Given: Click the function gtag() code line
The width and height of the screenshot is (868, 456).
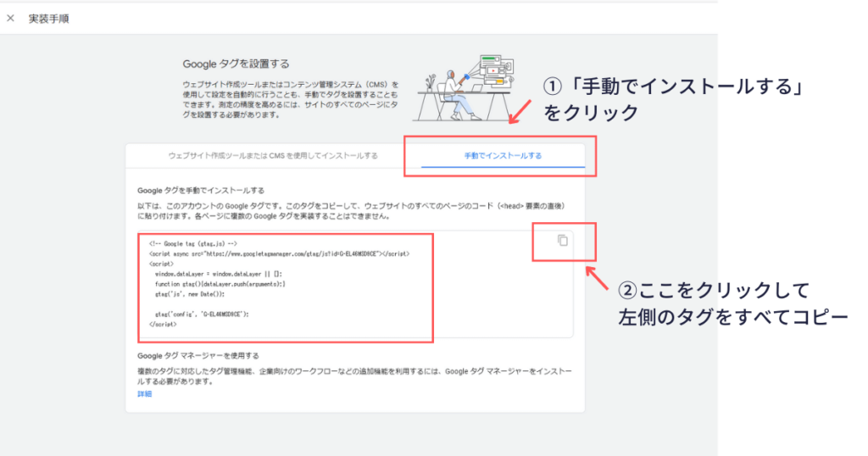Looking at the screenshot, I should tap(220, 284).
